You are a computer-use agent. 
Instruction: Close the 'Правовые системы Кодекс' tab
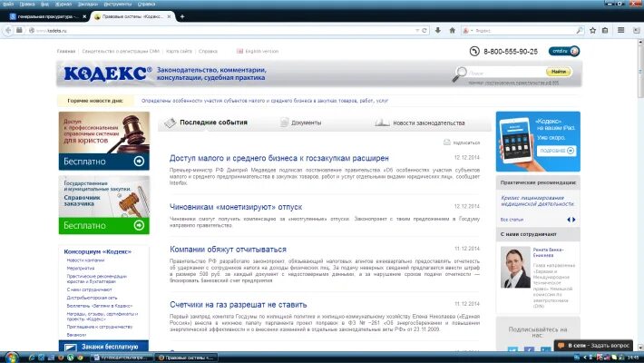tap(169, 16)
